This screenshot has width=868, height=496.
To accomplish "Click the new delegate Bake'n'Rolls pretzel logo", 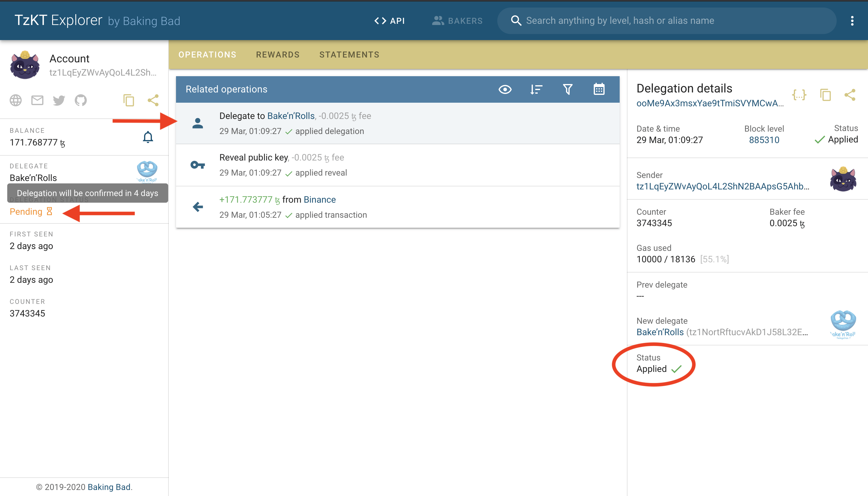I will click(x=843, y=324).
